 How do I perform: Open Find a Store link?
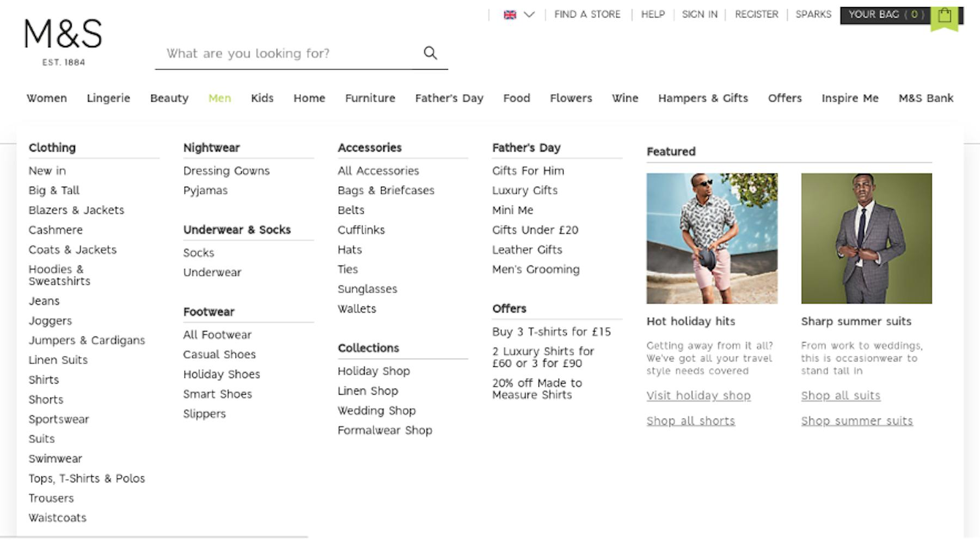(x=587, y=15)
